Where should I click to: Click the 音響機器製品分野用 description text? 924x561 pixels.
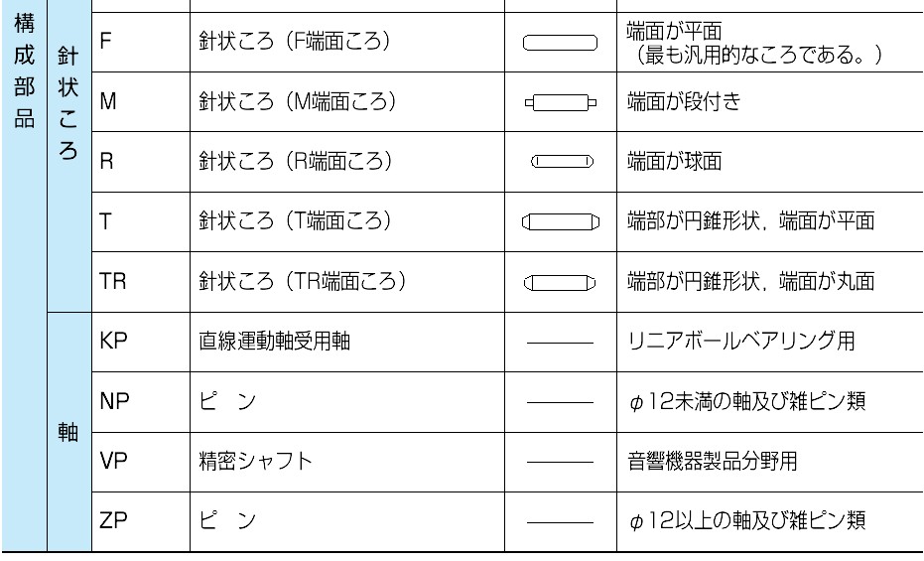pos(712,461)
